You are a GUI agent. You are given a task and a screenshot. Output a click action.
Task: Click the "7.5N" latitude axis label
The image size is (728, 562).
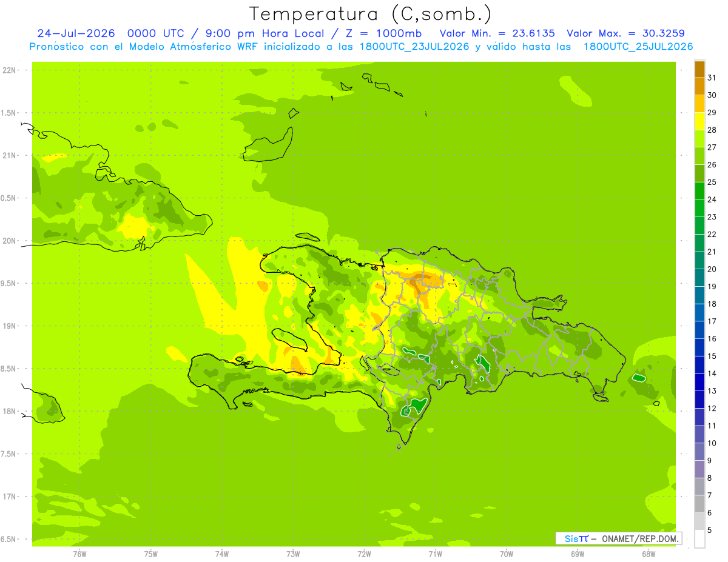9,454
